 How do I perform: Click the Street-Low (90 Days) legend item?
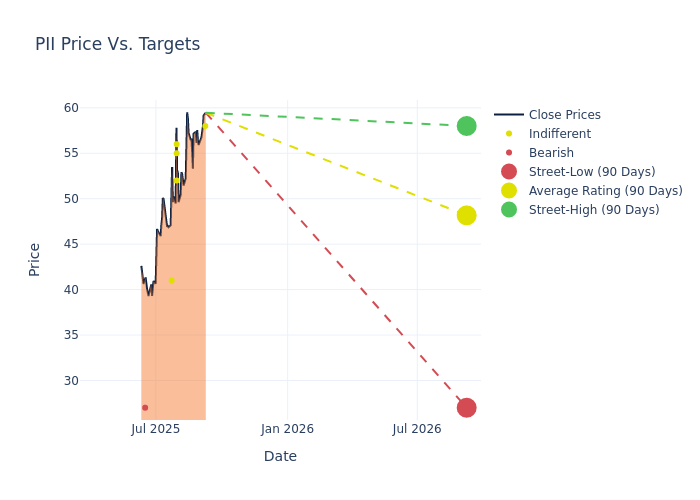coord(591,172)
